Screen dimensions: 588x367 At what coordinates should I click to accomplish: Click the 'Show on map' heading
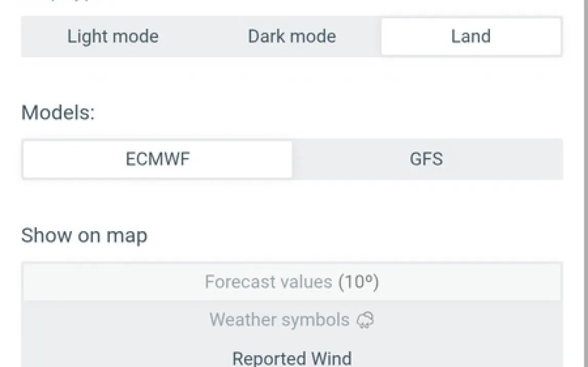pyautogui.click(x=84, y=236)
